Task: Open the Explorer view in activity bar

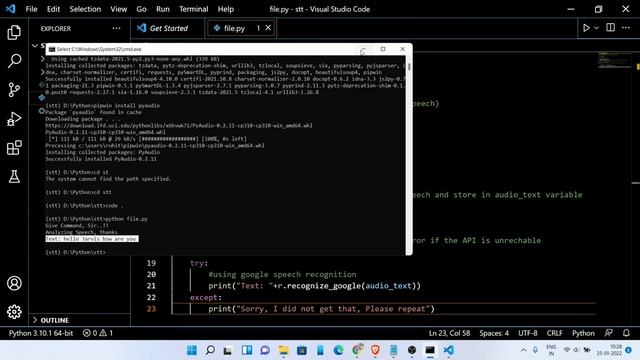Action: [x=14, y=32]
